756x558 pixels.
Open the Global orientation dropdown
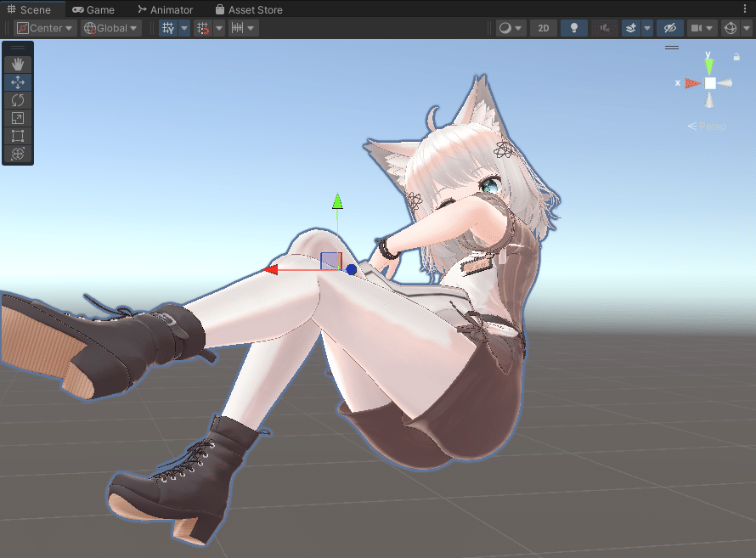coord(109,27)
